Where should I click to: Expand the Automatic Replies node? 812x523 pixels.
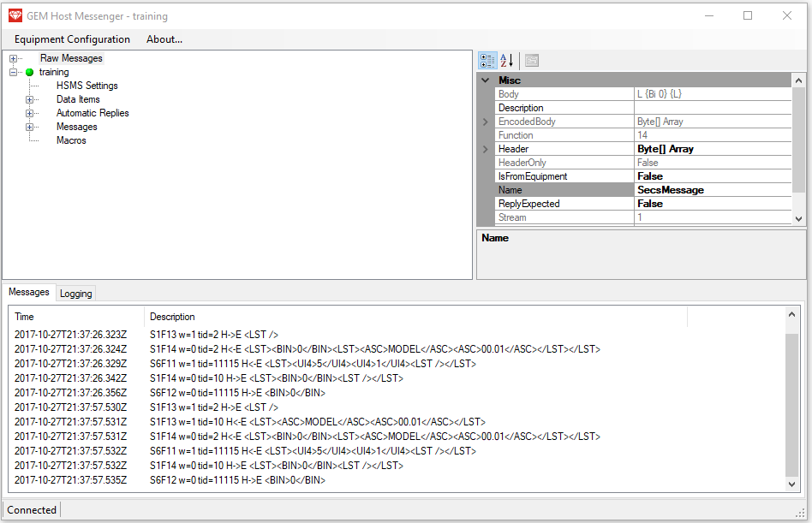click(x=29, y=113)
